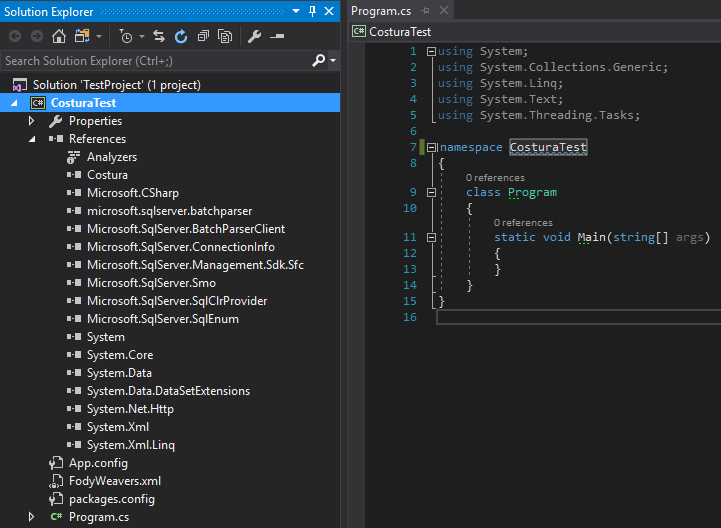Click the Forward navigation arrow in Solution Explorer
Viewport: 721px width, 528px height.
click(36, 36)
